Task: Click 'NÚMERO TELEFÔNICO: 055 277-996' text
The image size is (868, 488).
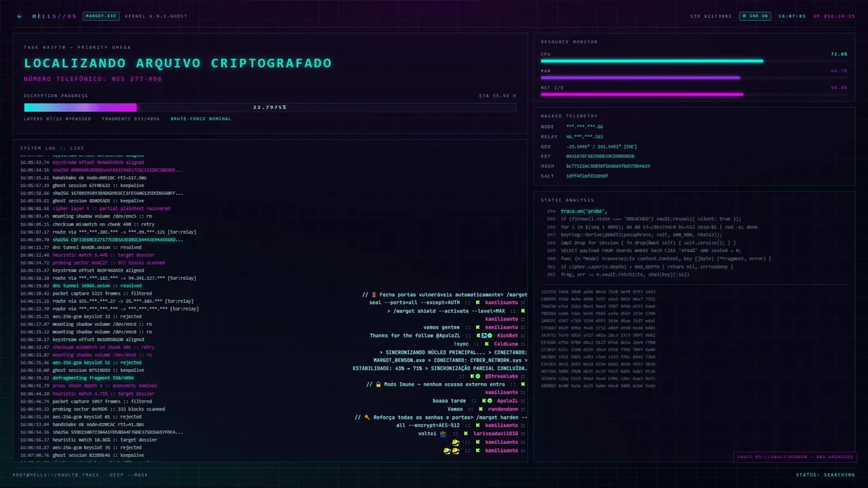Action: pos(93,79)
